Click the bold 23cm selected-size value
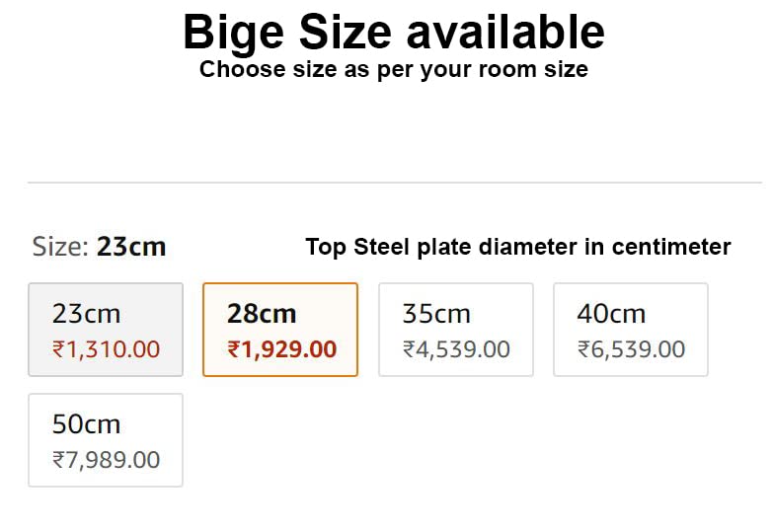Image resolution: width=773 pixels, height=532 pixels. coord(131,247)
